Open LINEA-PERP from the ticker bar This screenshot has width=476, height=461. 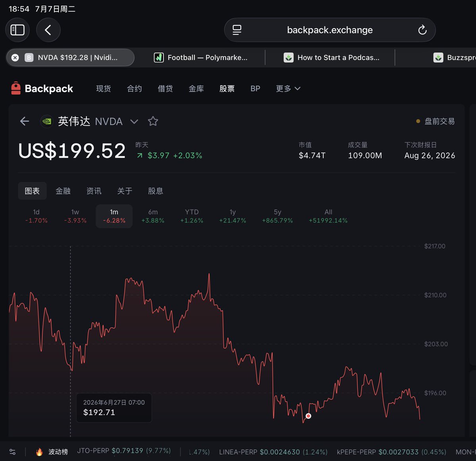tap(273, 451)
